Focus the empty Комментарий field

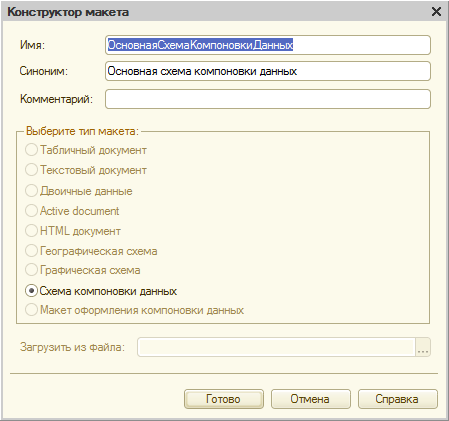[268, 99]
